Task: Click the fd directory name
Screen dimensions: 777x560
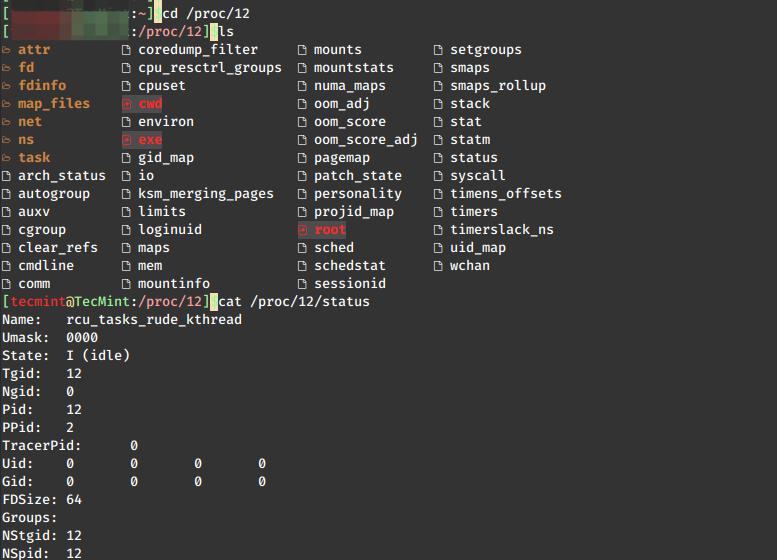Action: [26, 68]
